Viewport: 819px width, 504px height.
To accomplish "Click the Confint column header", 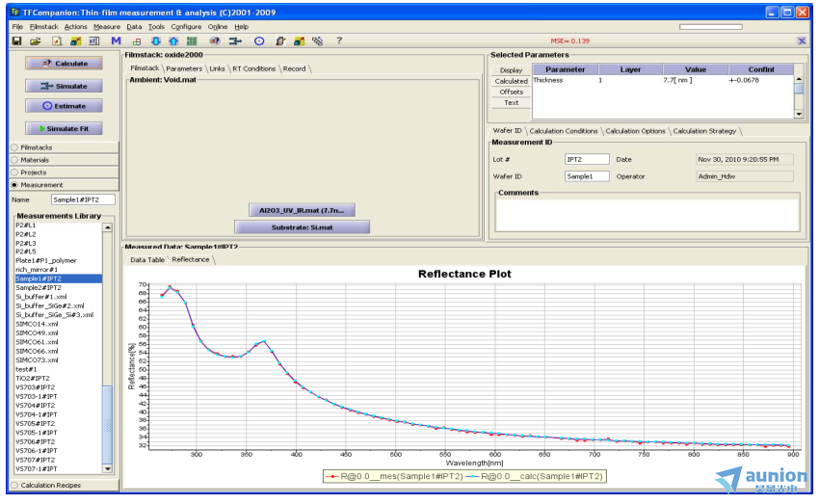I will pyautogui.click(x=761, y=69).
